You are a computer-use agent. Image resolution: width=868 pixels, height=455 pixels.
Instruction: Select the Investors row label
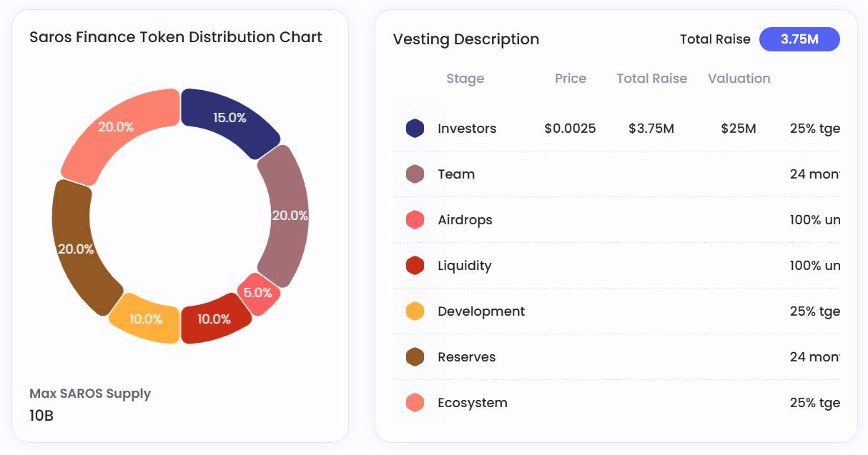click(x=467, y=129)
